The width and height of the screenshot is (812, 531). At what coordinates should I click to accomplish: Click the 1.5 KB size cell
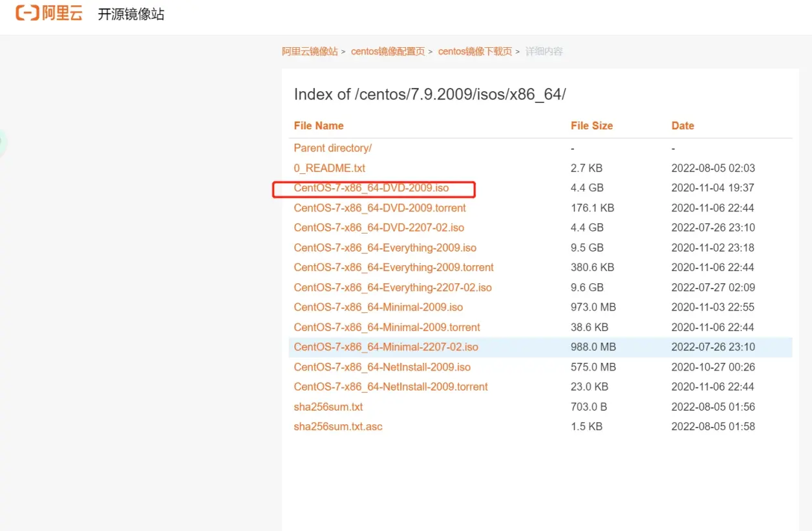coord(586,426)
